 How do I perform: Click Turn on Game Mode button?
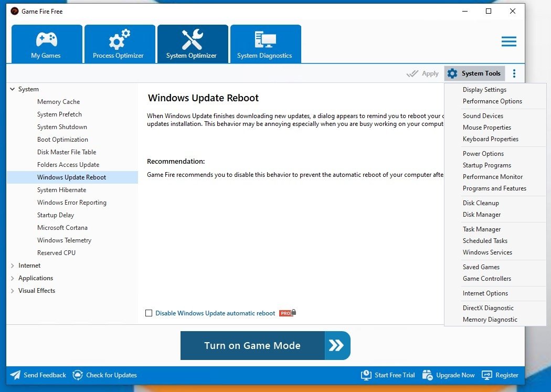pos(266,345)
